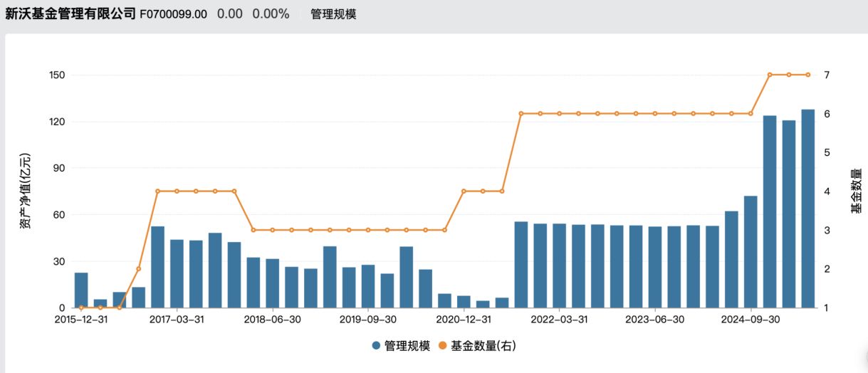Toggle the 基金数量(右) series in the legend
The image size is (868, 373).
coord(476,346)
